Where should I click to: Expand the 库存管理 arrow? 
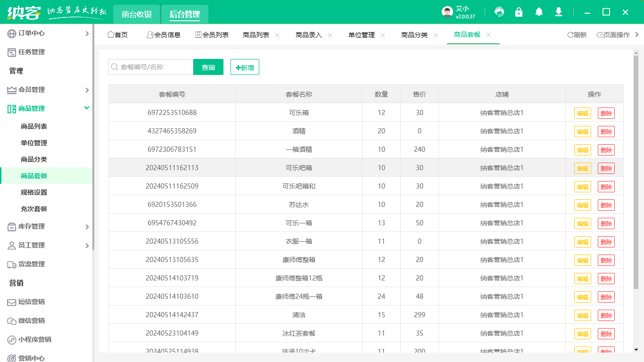tap(87, 227)
